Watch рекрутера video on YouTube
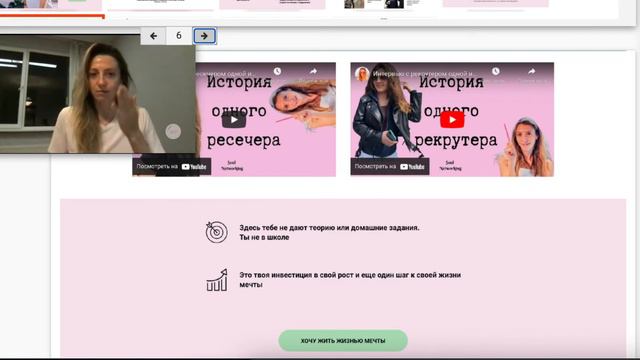 tap(390, 167)
